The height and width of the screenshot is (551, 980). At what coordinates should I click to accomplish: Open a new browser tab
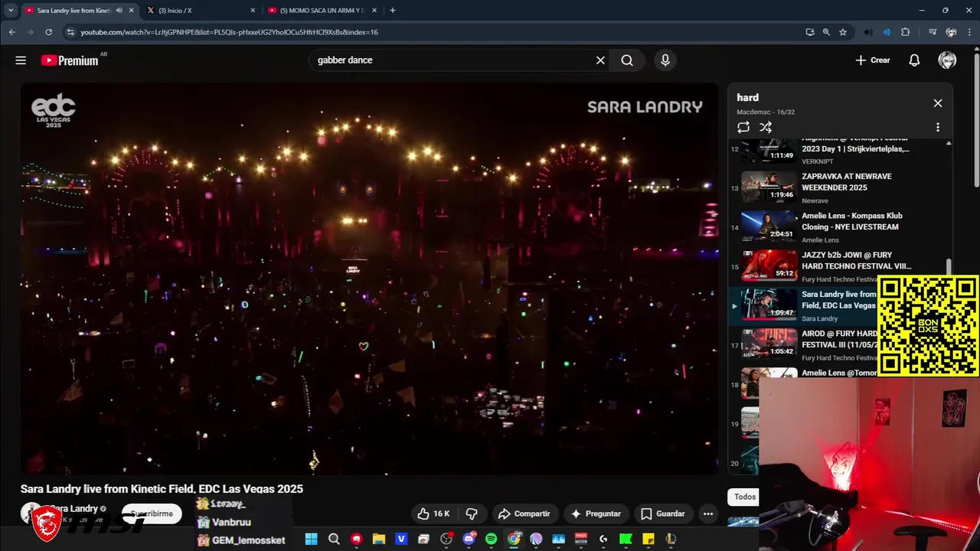[x=393, y=11]
